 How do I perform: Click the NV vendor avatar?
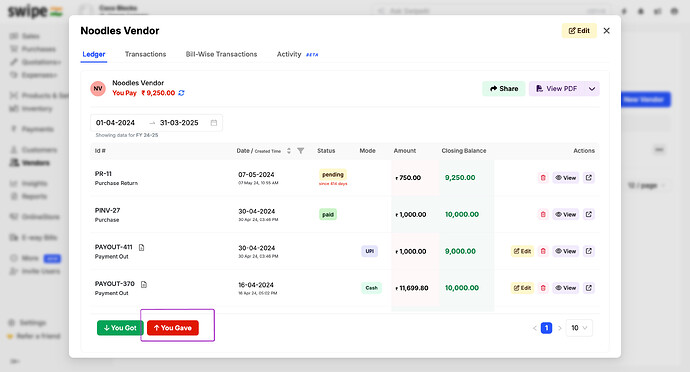click(x=98, y=88)
